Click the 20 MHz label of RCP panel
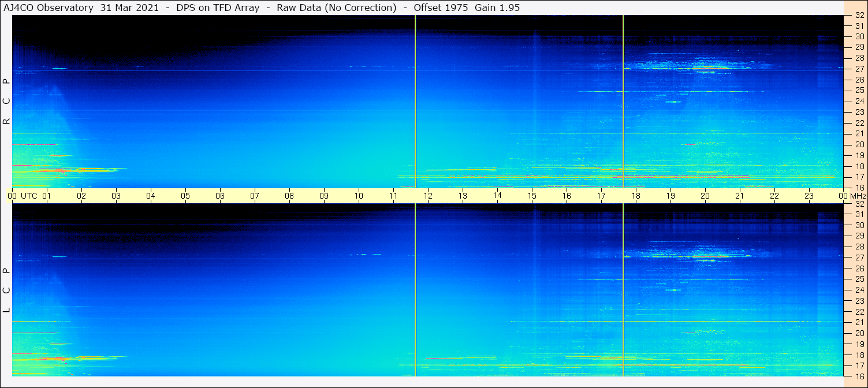Screen dimensions: 868x388 click(859, 144)
